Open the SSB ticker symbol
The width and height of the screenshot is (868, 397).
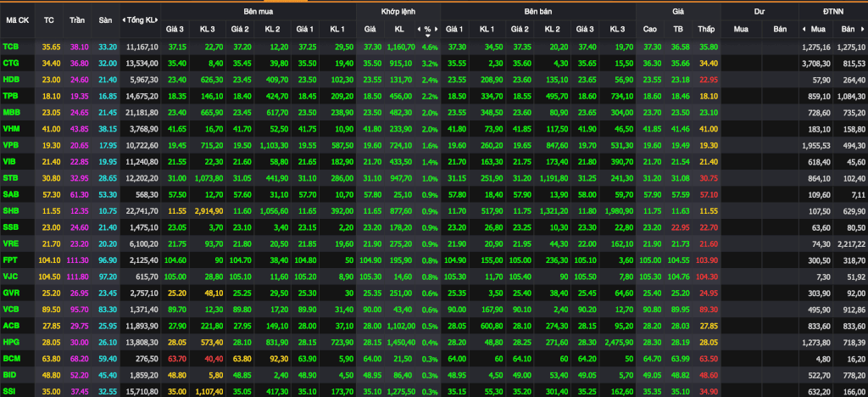point(10,229)
